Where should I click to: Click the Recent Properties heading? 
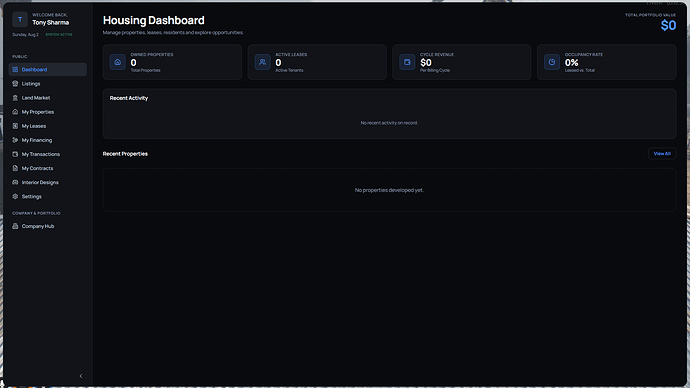[x=125, y=154]
